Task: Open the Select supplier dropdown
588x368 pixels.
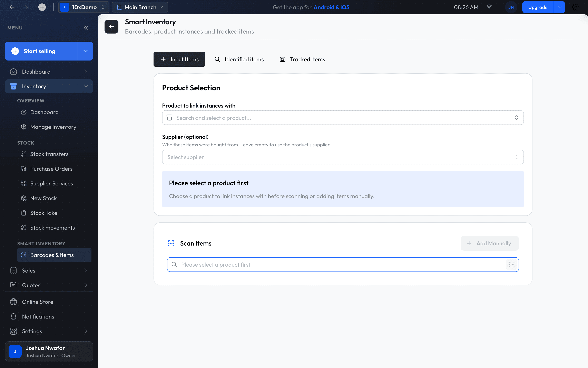Action: pyautogui.click(x=343, y=157)
